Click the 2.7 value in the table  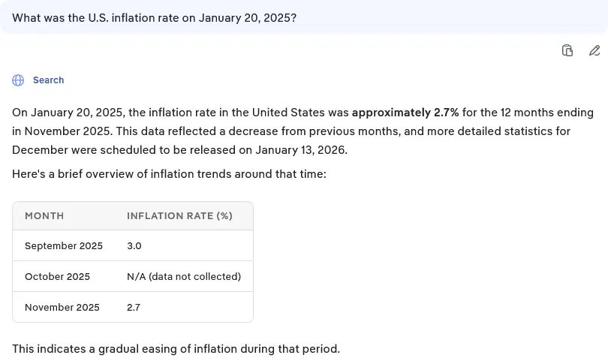tap(134, 308)
